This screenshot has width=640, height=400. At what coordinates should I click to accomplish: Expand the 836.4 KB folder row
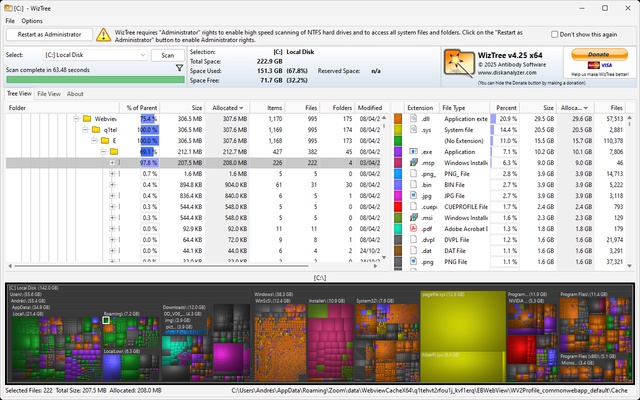point(112,196)
